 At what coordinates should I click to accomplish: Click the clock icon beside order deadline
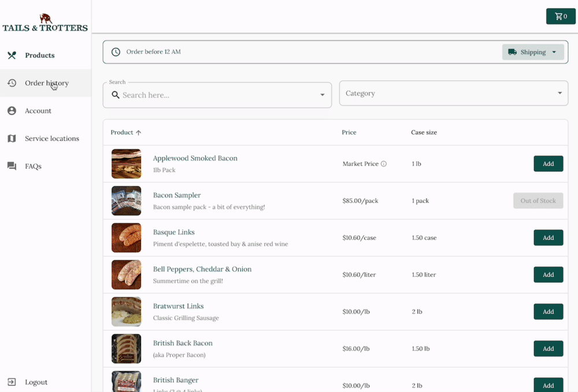pos(116,52)
